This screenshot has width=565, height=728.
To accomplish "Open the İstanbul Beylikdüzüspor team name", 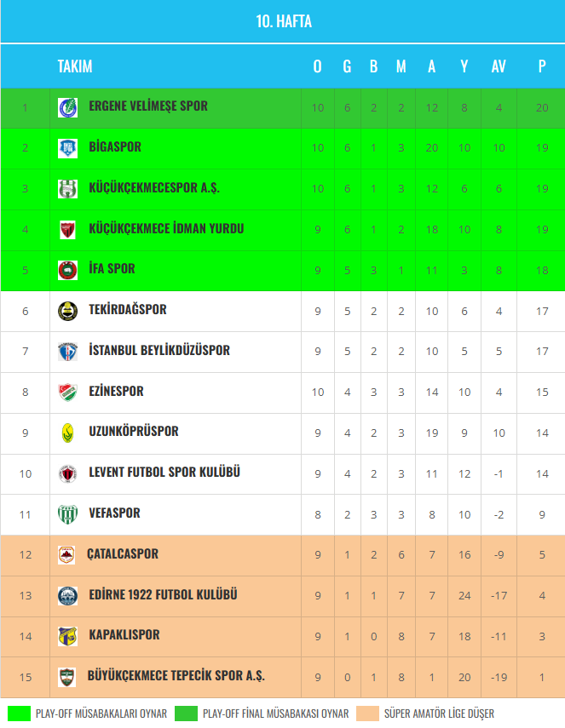I will click(159, 350).
